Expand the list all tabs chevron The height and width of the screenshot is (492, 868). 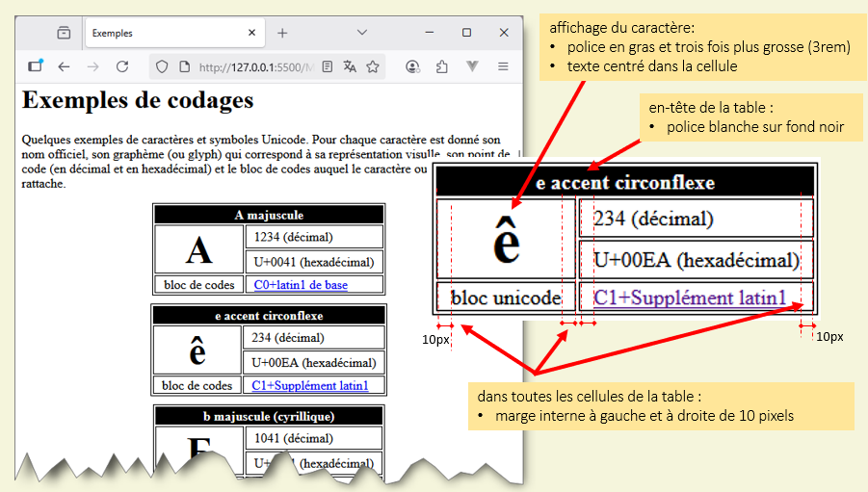click(362, 33)
